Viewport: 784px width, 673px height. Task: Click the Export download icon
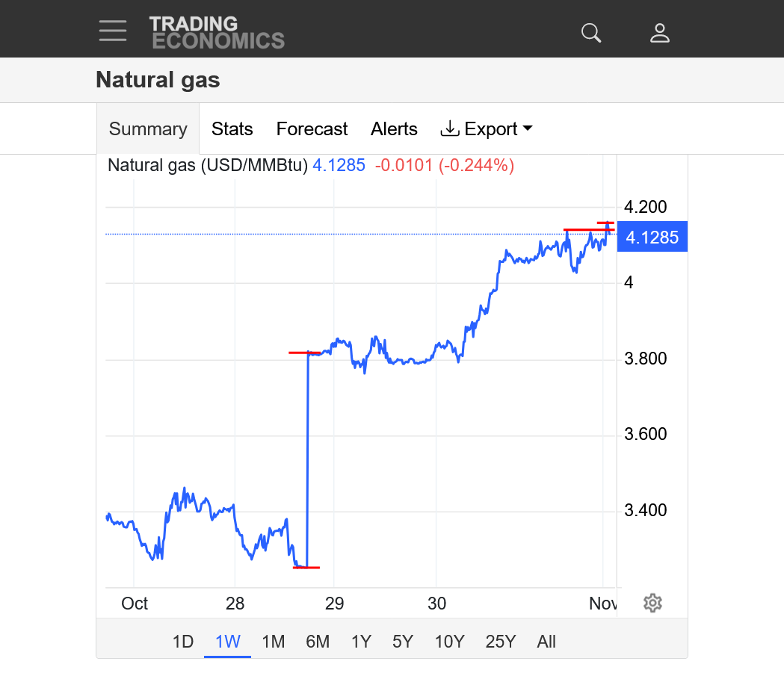tap(449, 128)
